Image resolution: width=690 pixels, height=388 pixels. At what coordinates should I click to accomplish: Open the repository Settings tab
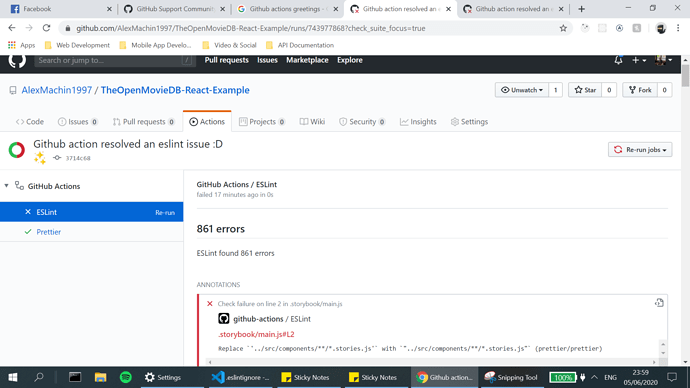point(469,122)
